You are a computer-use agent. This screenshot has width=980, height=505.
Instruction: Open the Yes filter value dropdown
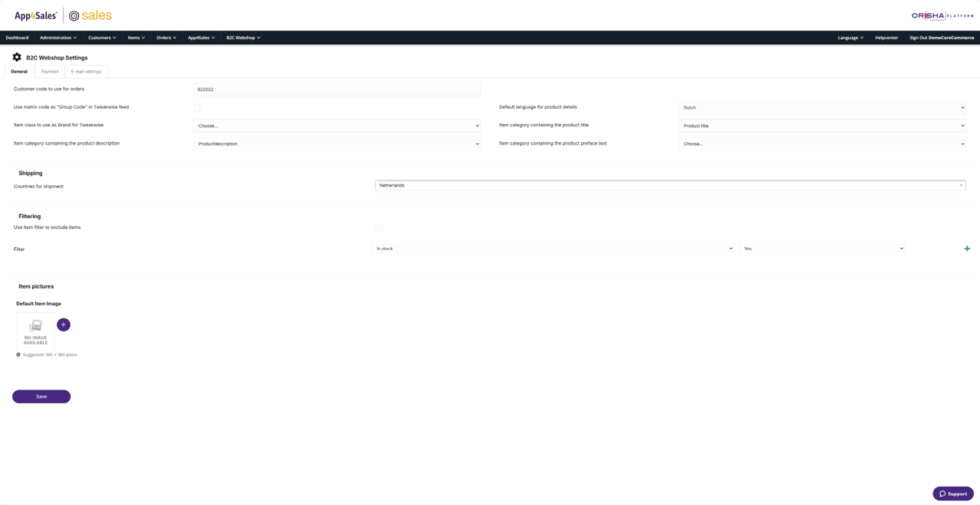822,249
